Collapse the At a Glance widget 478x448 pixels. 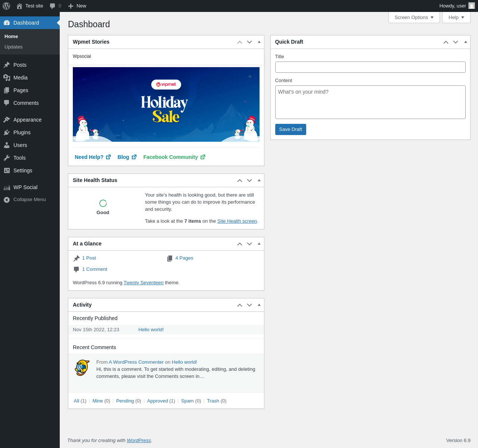[259, 244]
